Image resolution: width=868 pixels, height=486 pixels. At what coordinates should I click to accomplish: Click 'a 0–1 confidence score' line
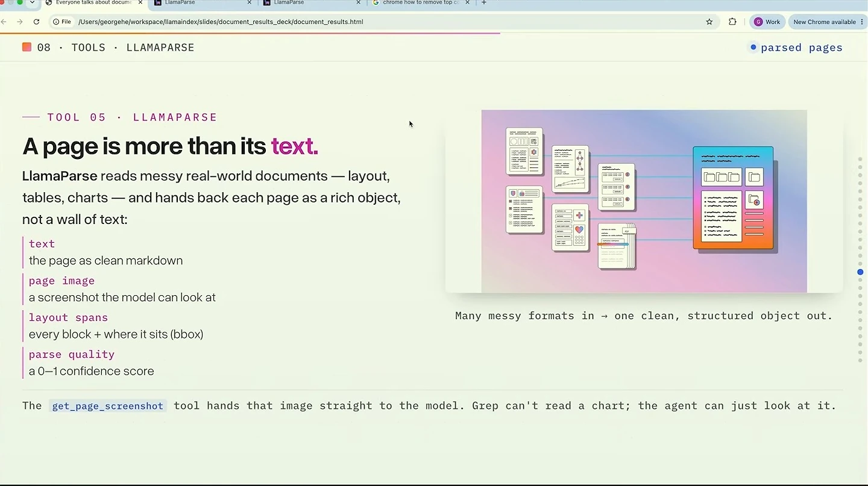click(x=92, y=371)
